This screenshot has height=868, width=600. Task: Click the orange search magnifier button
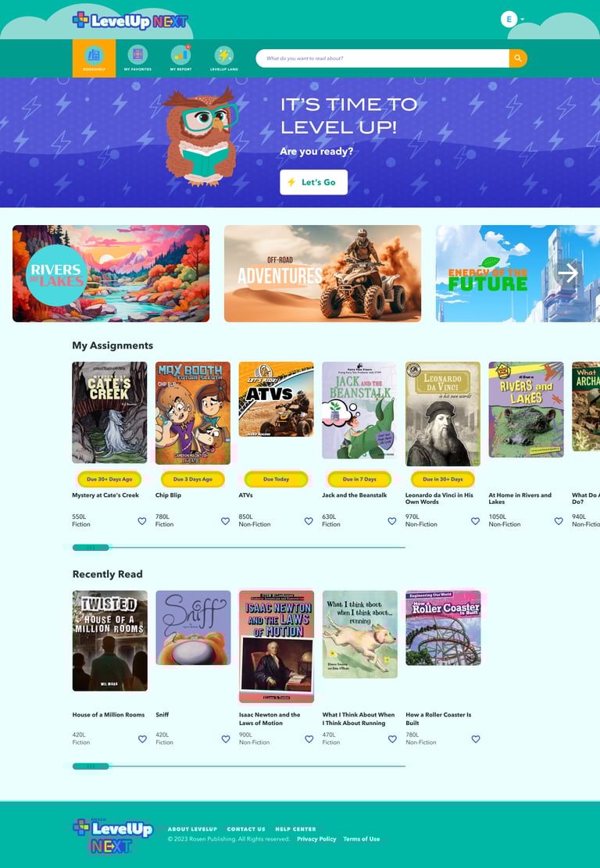[x=518, y=58]
